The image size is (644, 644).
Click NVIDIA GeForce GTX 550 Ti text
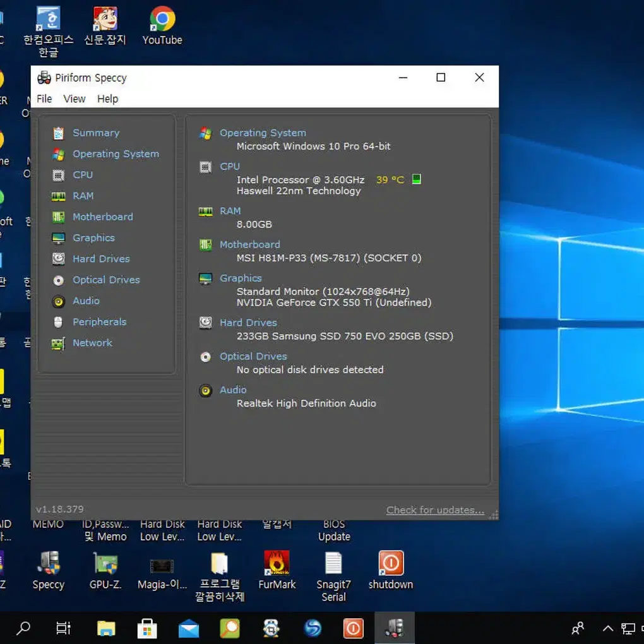(334, 302)
